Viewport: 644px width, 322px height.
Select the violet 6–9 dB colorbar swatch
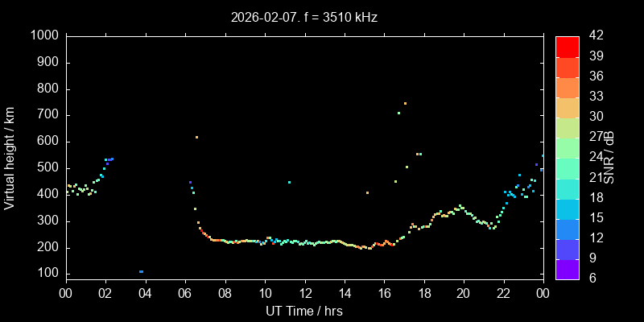click(x=568, y=268)
